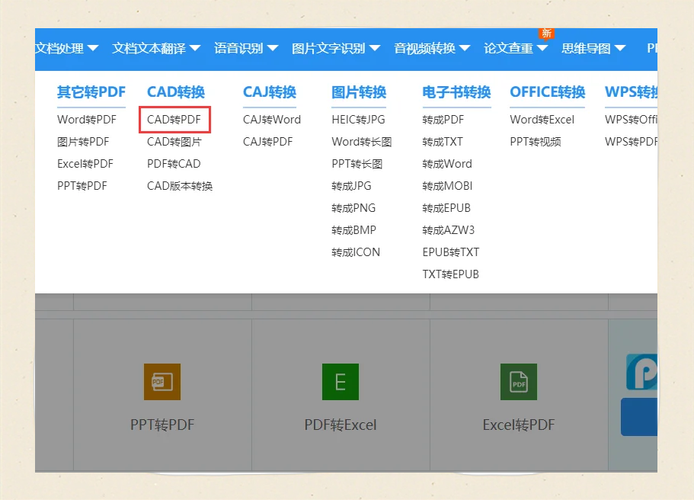
Task: Open the 图片文字识别 menu
Action: coord(335,47)
